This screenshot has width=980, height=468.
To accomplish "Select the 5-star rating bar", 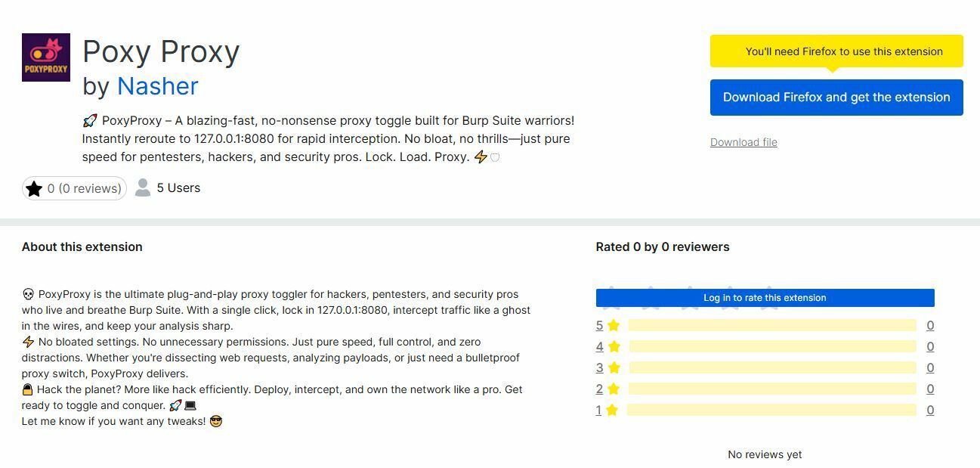I will (771, 326).
